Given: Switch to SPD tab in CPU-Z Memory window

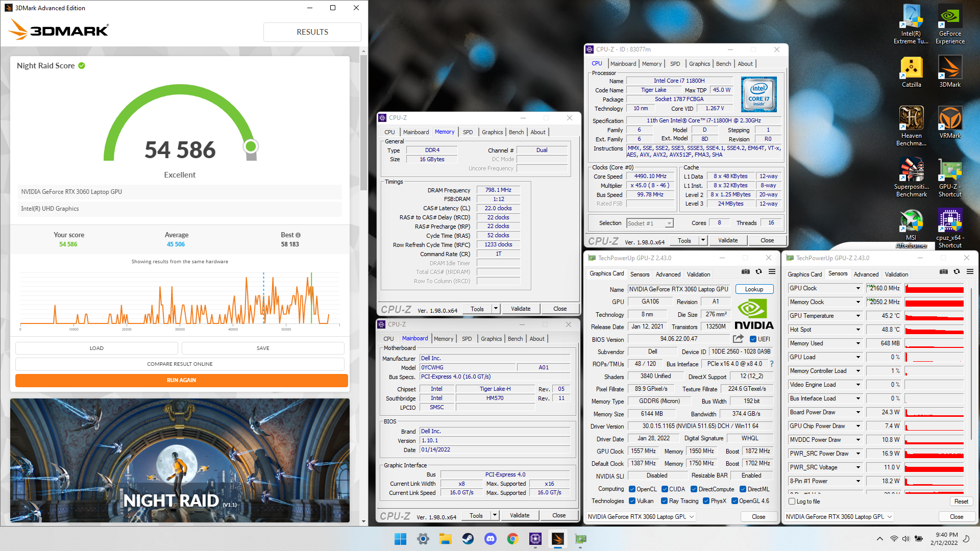Looking at the screenshot, I should click(x=468, y=132).
